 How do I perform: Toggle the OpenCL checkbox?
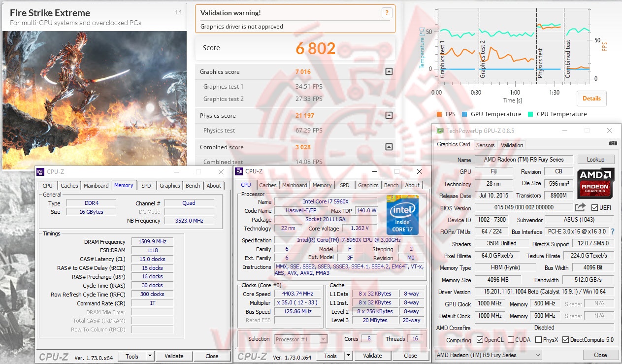(480, 340)
